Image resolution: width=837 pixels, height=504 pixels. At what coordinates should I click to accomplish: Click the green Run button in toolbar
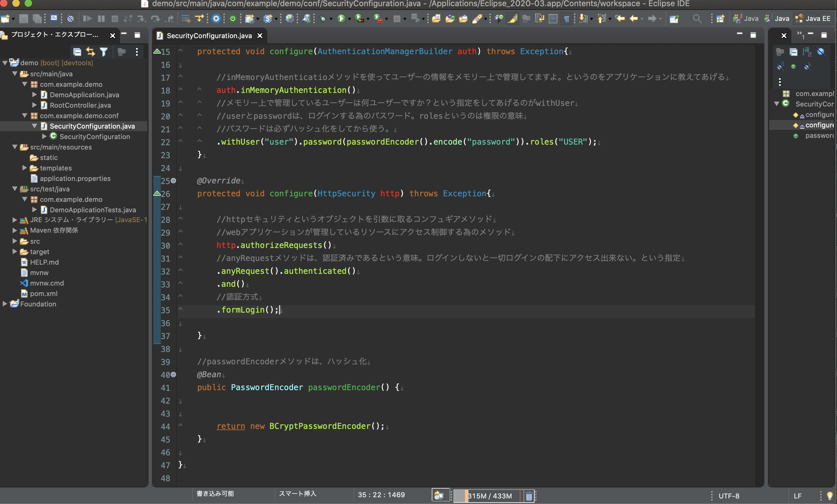coord(341,19)
